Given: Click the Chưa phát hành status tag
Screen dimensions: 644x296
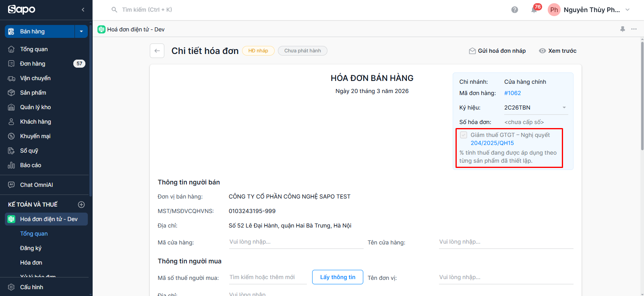Looking at the screenshot, I should coord(302,51).
